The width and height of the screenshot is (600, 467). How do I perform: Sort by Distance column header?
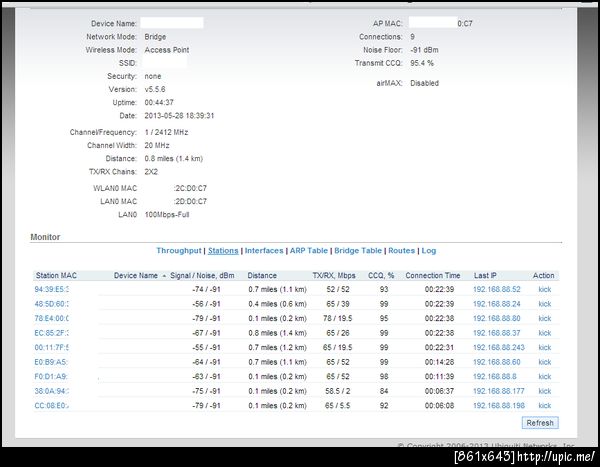(262, 276)
